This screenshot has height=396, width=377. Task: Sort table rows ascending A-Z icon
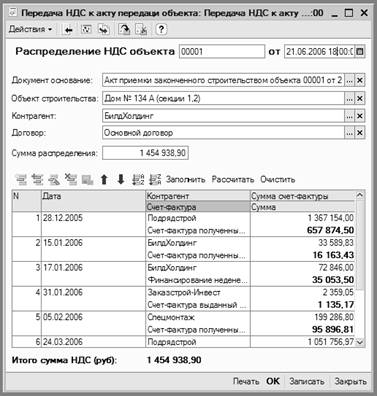tap(138, 180)
